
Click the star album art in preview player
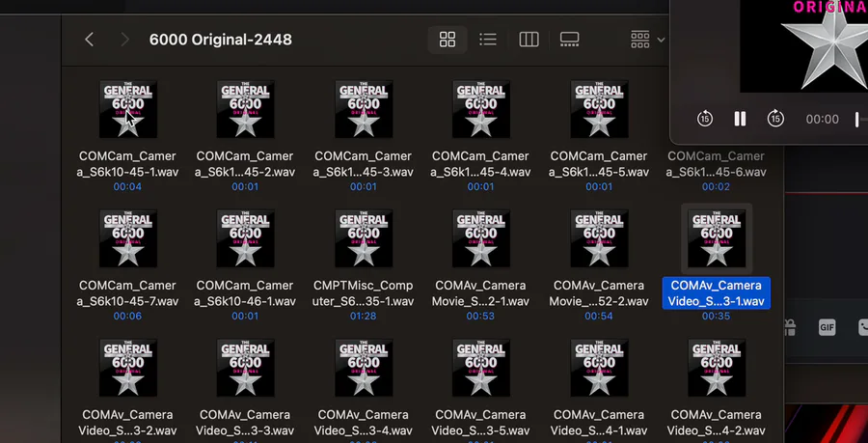[x=825, y=47]
